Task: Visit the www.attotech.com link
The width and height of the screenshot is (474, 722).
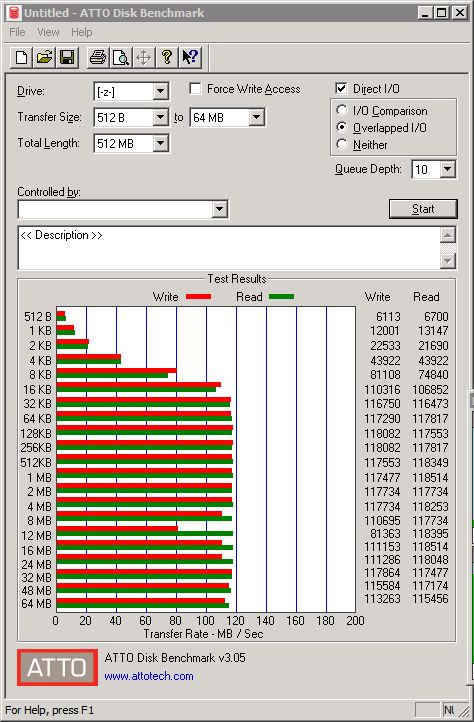Action: click(149, 676)
